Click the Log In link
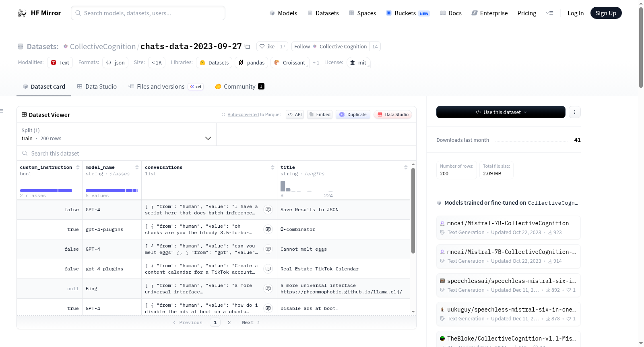The image size is (644, 347). point(576,13)
